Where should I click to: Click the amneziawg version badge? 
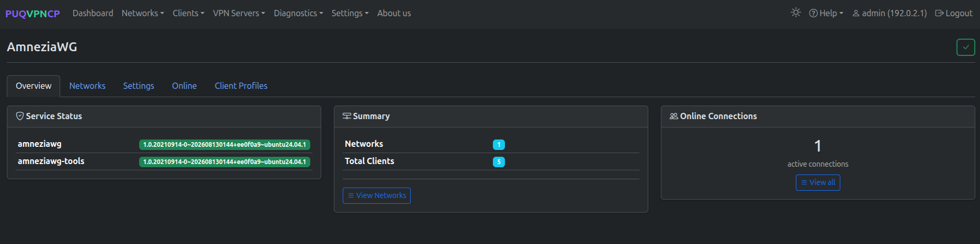pyautogui.click(x=224, y=145)
